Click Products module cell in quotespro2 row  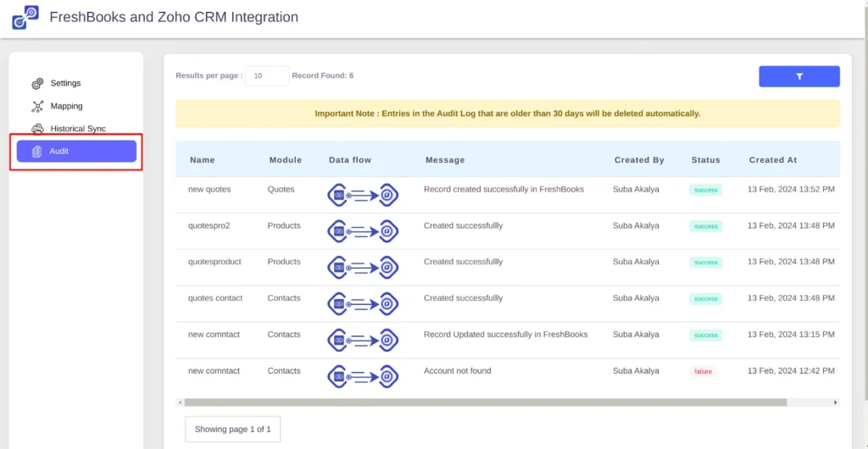tap(284, 225)
